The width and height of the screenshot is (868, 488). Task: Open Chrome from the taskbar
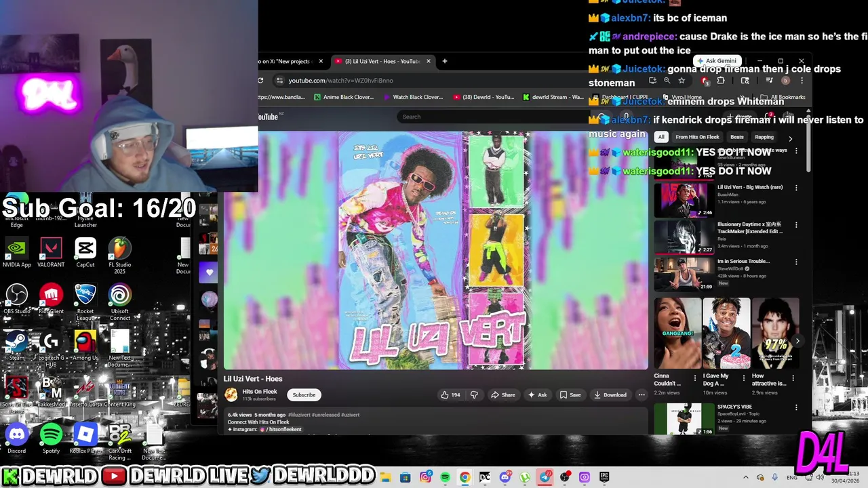465,477
